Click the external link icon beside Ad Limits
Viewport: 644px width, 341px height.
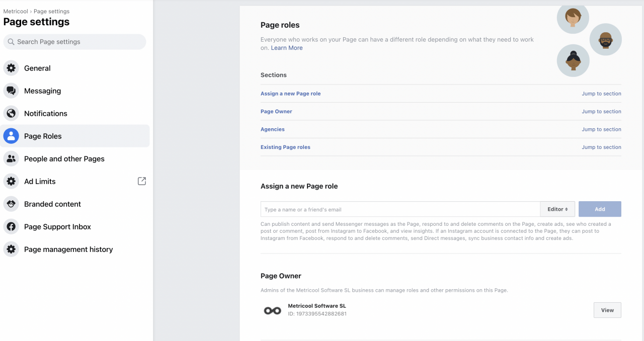142,181
